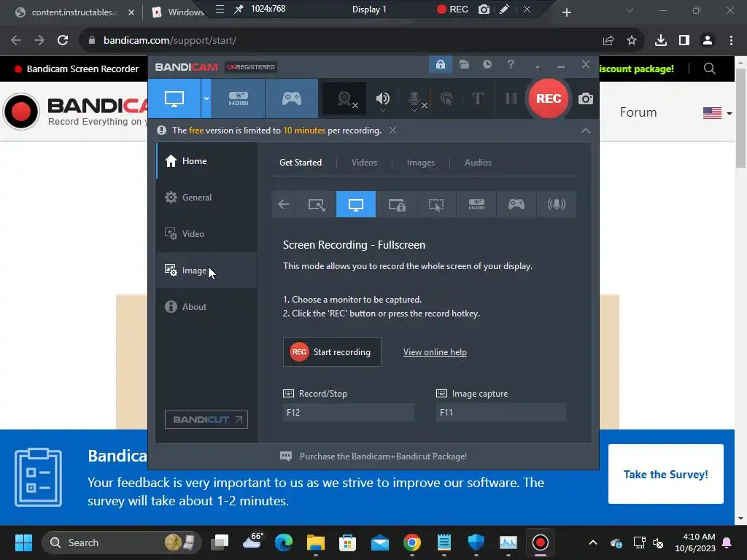This screenshot has height=560, width=747.
Task: Click the BANDICUT button
Action: click(206, 419)
